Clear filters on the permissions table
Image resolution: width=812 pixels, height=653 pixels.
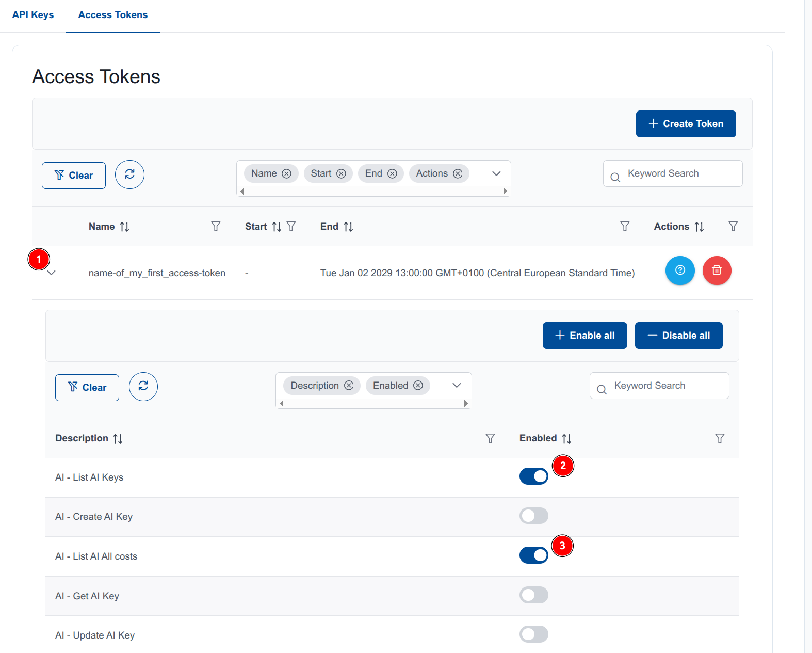(x=87, y=388)
